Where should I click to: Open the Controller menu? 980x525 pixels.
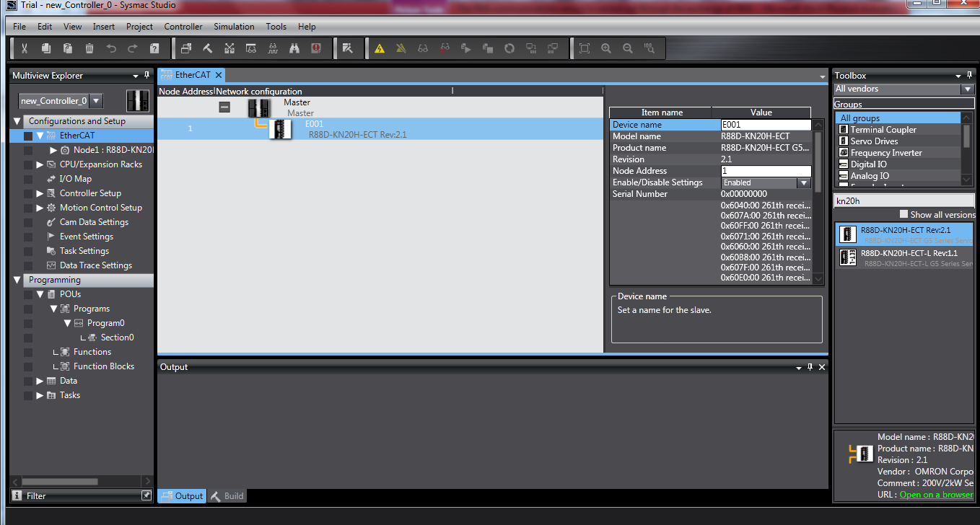[183, 27]
